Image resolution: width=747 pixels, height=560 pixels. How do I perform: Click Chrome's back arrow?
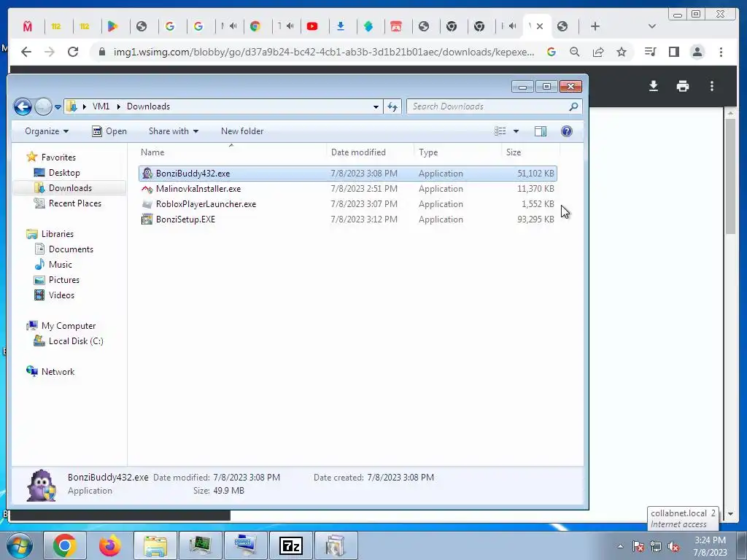coord(26,52)
